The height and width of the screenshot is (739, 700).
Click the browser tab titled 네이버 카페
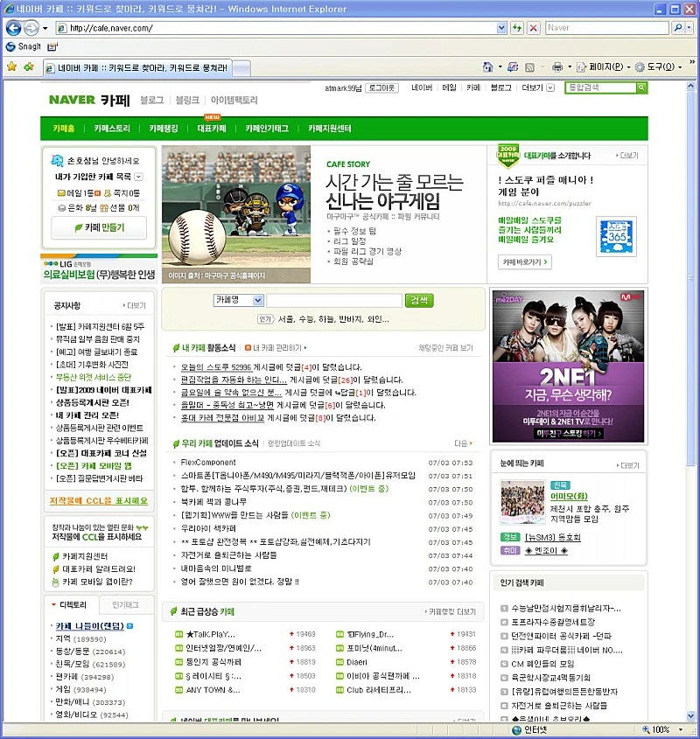tap(137, 68)
